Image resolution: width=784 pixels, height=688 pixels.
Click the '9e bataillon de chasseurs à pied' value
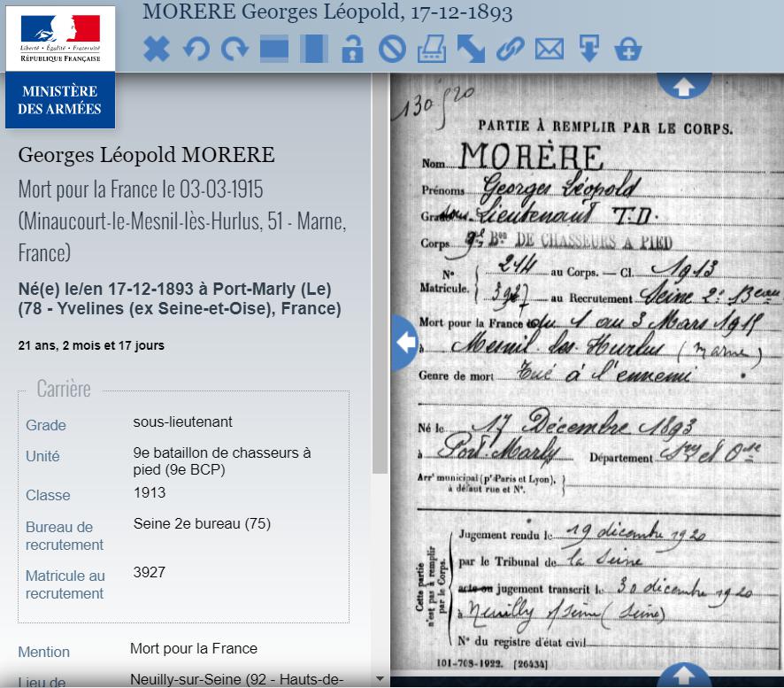[x=222, y=460]
